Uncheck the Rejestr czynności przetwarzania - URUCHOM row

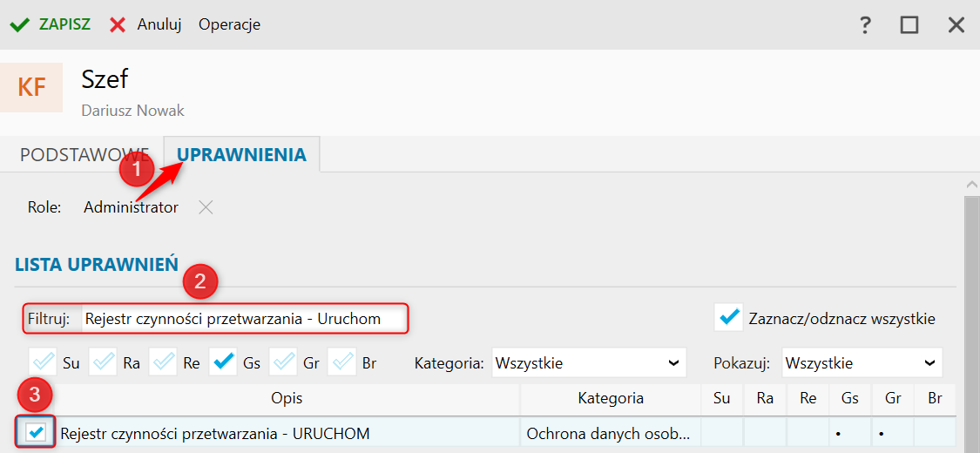37,432
